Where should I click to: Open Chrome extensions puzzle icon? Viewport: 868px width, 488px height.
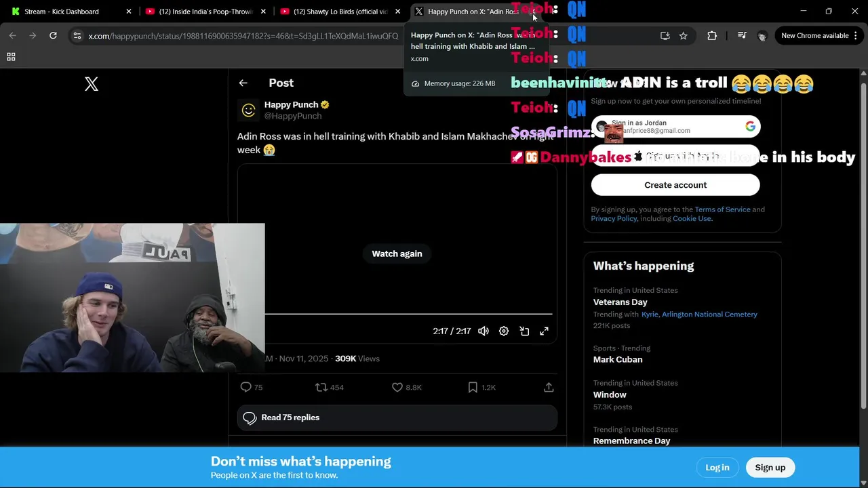tap(712, 36)
